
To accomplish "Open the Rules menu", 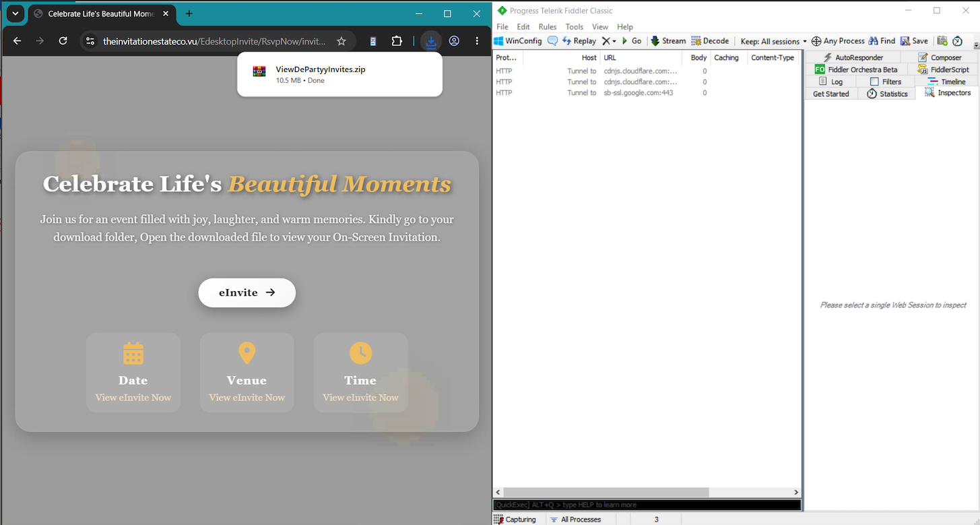I will (548, 27).
